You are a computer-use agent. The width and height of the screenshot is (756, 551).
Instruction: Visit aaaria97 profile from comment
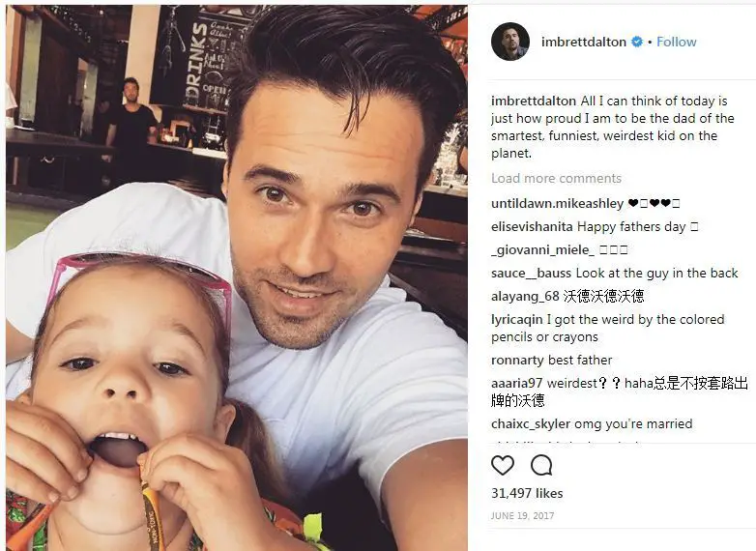click(517, 383)
